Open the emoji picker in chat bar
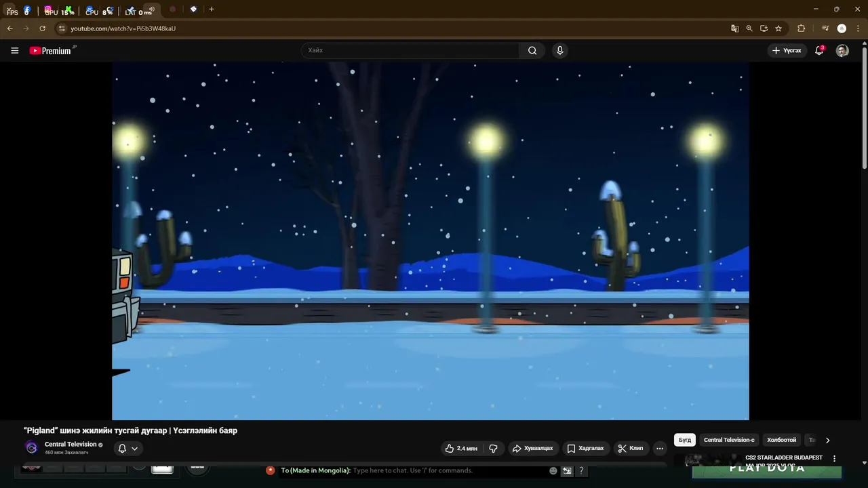The image size is (868, 488). point(553,470)
